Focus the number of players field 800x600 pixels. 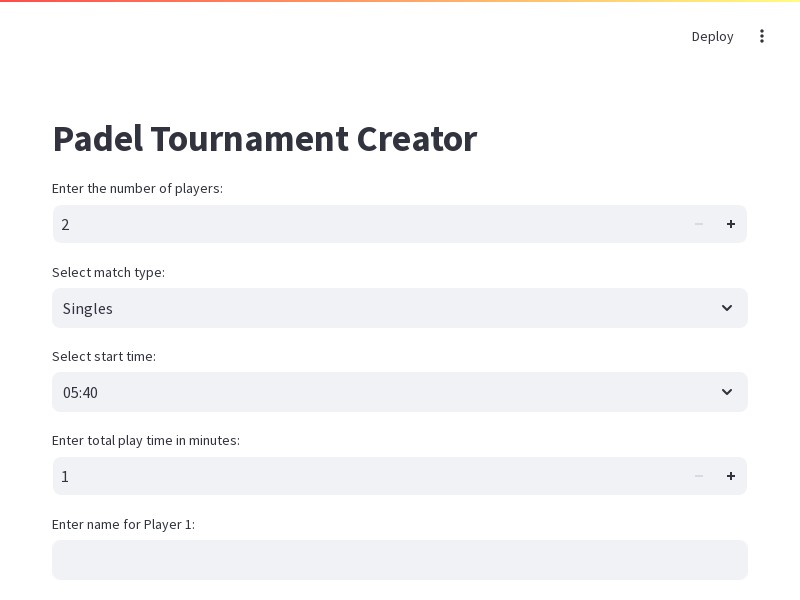pyautogui.click(x=368, y=224)
